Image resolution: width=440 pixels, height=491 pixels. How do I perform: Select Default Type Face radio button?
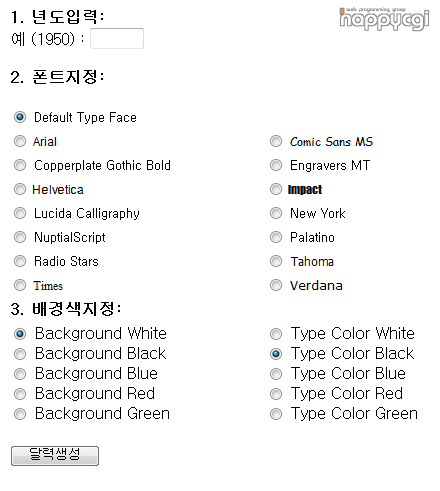click(20, 117)
